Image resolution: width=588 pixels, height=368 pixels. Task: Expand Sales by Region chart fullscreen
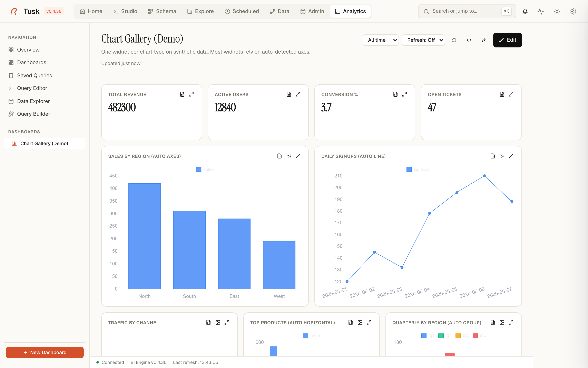click(298, 156)
